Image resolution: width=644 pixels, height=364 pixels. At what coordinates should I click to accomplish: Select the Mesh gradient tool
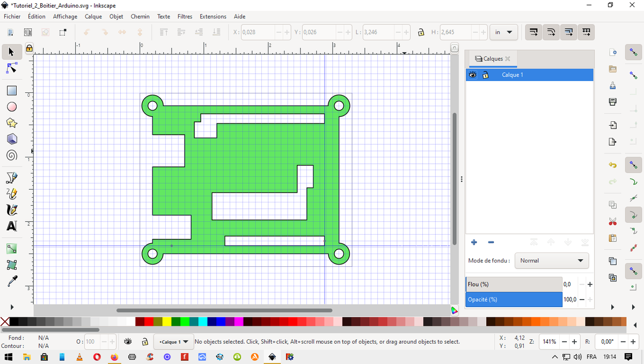11,265
